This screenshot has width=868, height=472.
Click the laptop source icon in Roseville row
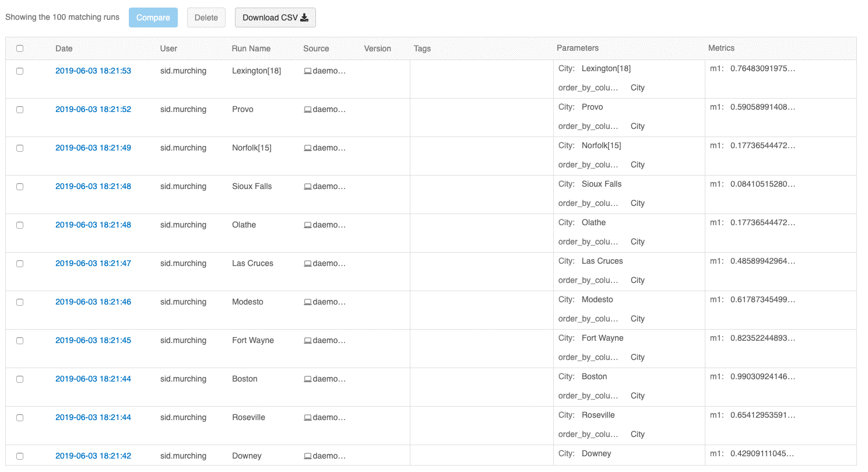click(x=307, y=418)
